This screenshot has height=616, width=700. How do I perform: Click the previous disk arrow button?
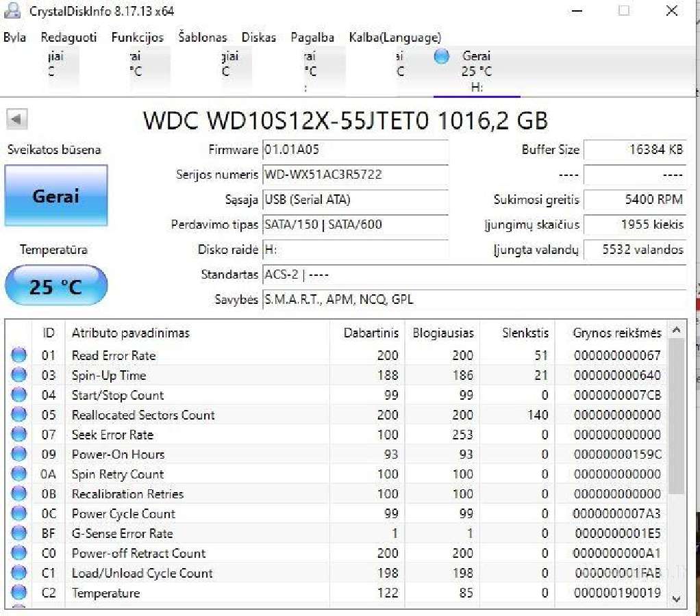pyautogui.click(x=17, y=120)
